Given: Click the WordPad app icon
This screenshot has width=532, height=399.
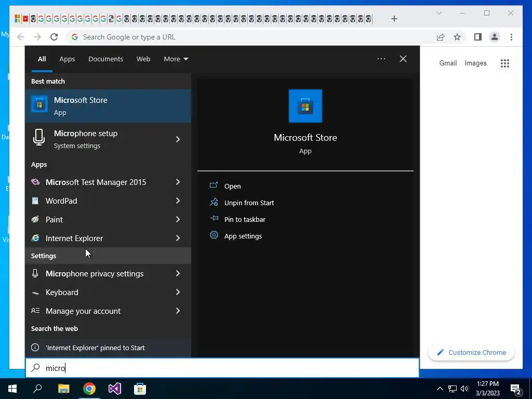Looking at the screenshot, I should [x=35, y=201].
